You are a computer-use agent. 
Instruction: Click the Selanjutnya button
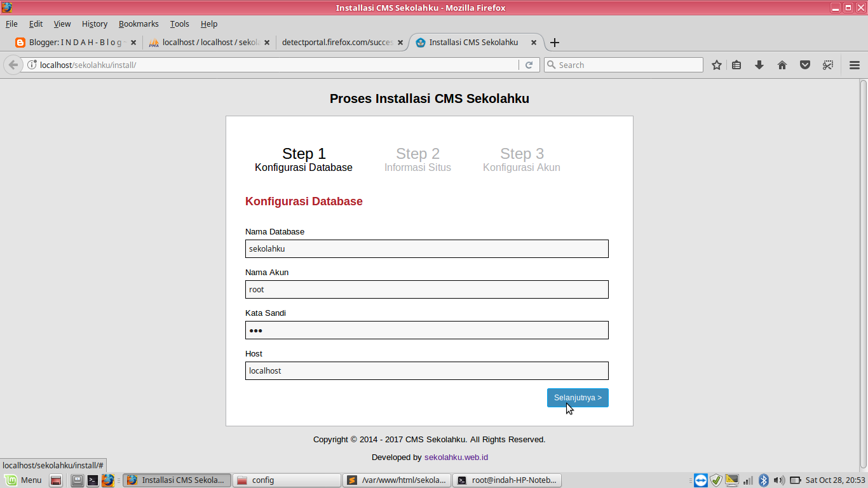coord(577,397)
